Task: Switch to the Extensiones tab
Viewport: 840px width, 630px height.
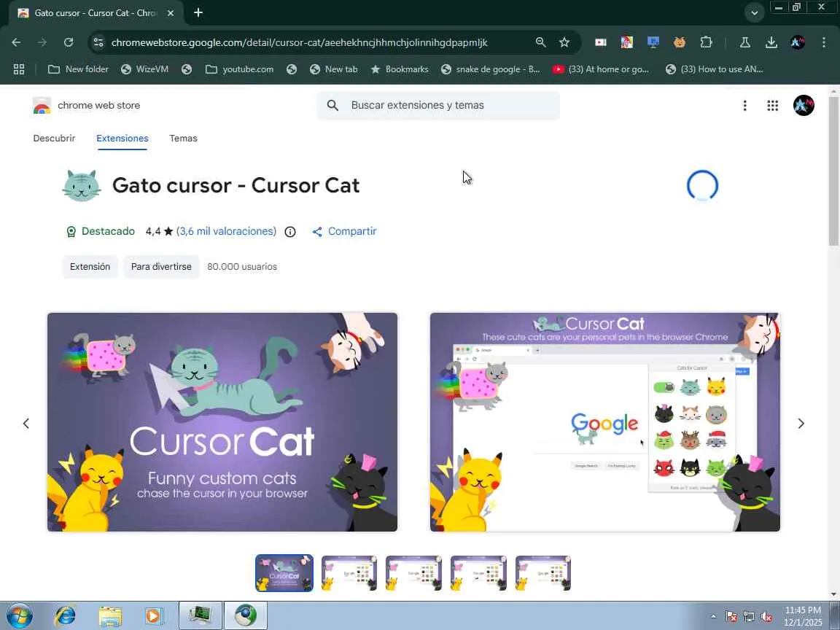Action: click(x=122, y=139)
